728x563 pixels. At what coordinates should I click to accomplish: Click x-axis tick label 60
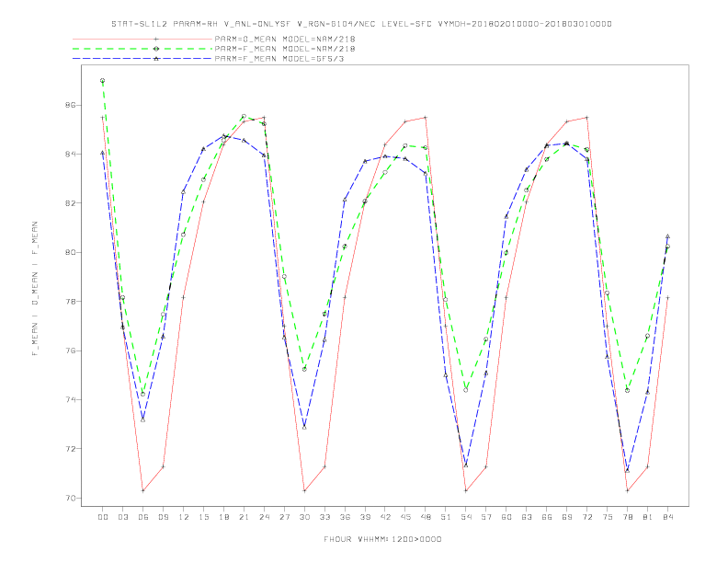pyautogui.click(x=506, y=517)
